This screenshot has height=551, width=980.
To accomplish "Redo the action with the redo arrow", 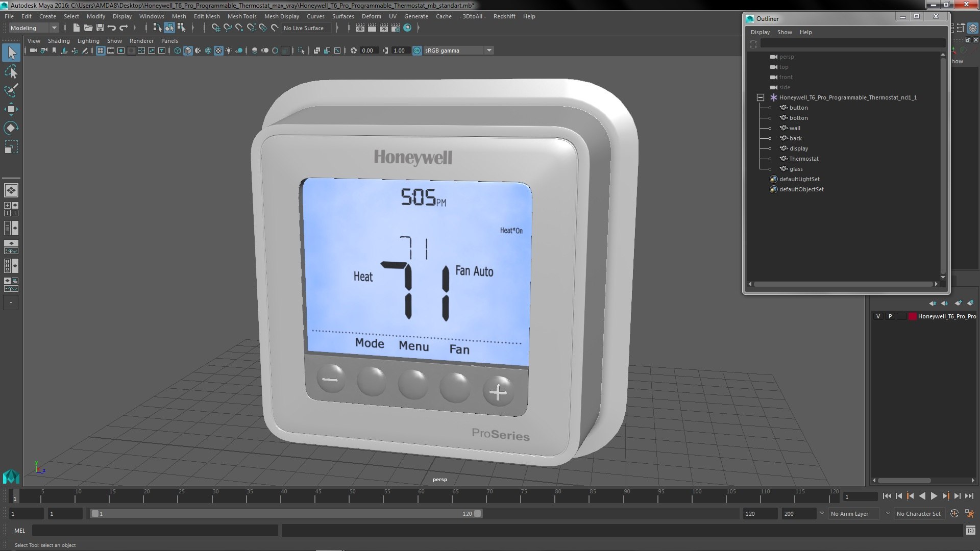I will (x=124, y=28).
